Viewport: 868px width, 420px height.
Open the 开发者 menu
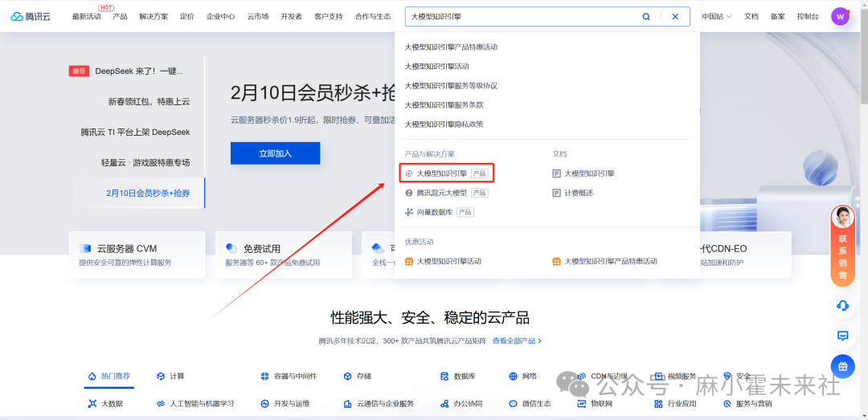[291, 17]
